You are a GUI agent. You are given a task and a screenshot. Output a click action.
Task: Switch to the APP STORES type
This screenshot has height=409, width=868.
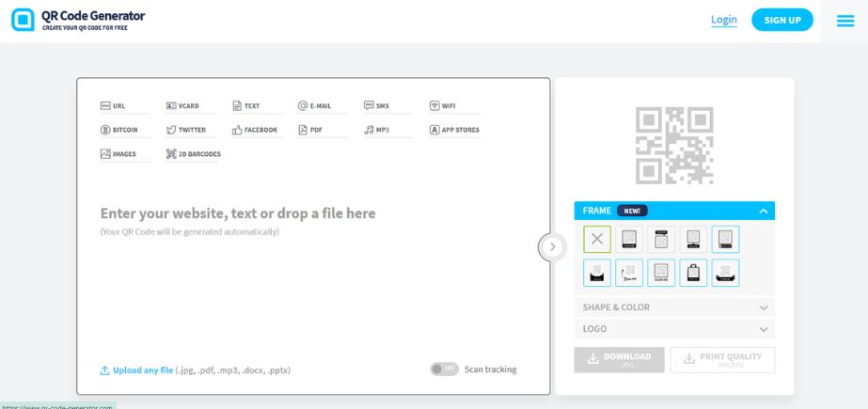[x=454, y=130]
